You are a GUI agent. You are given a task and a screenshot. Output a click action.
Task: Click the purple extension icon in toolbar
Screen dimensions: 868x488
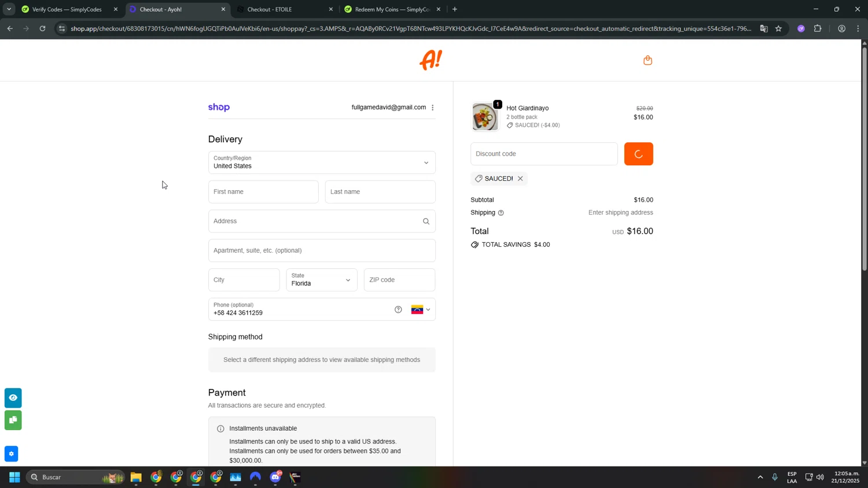(801, 28)
